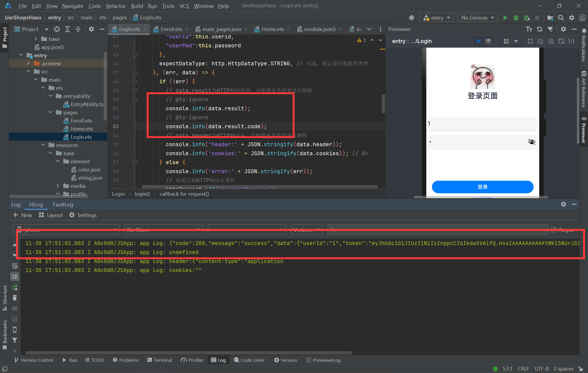Click the user ID input field in preview
The image size is (588, 373).
tap(482, 124)
